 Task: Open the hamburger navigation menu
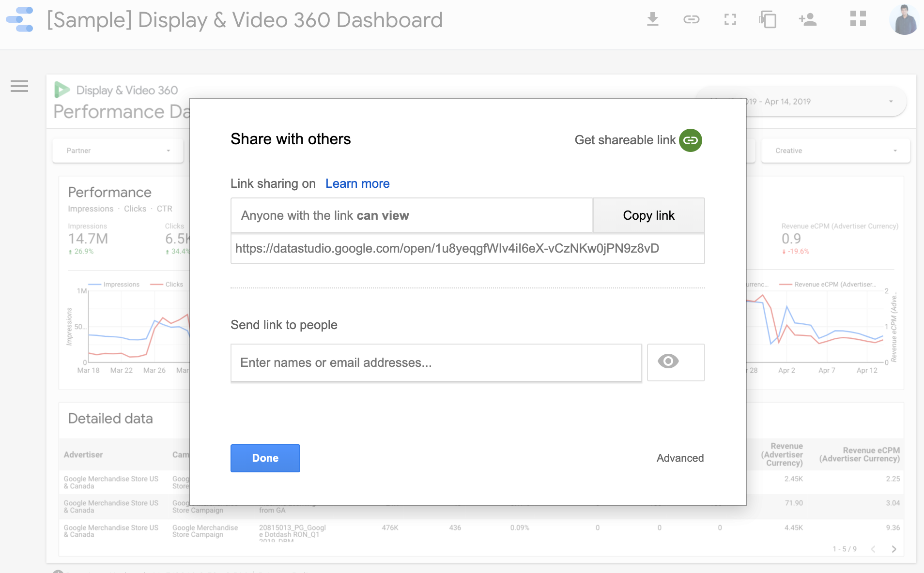[19, 87]
